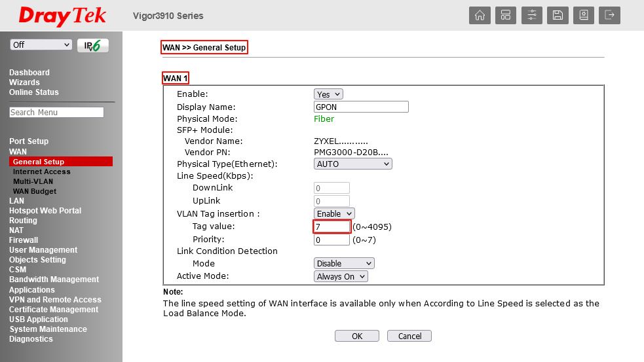Open Routing in the sidebar
The image size is (644, 362).
pos(23,221)
